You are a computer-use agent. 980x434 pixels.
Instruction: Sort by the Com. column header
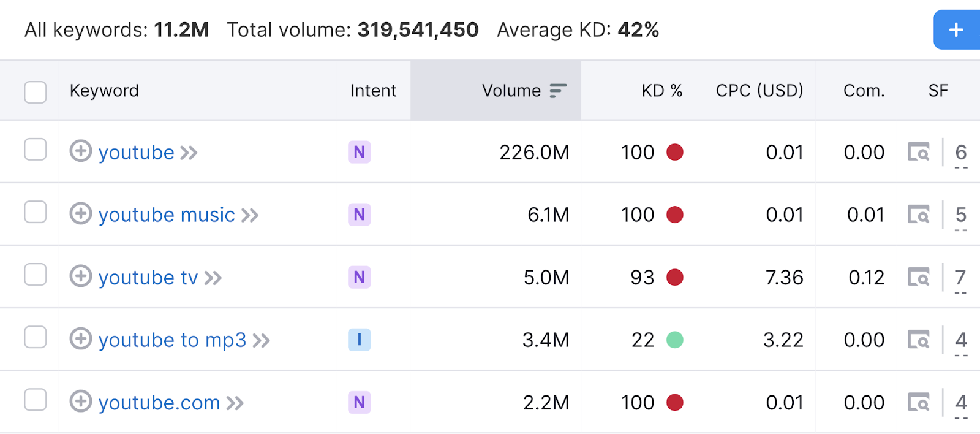coord(864,91)
